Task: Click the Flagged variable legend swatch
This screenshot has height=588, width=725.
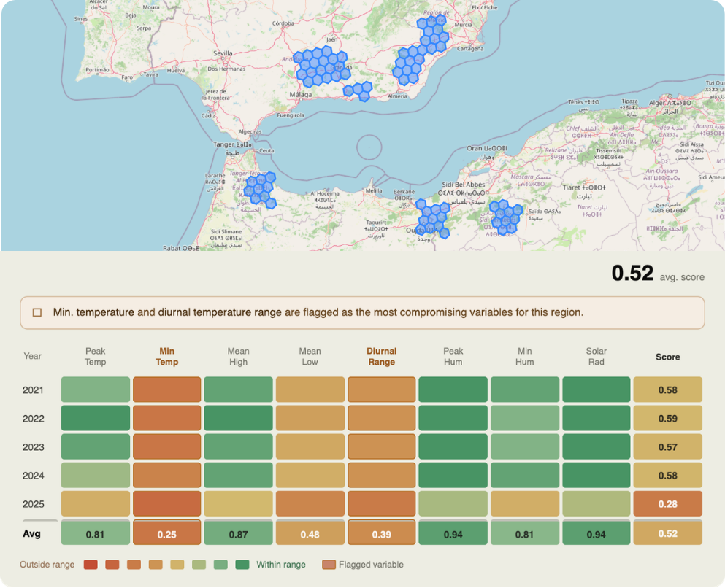Action: [x=329, y=565]
